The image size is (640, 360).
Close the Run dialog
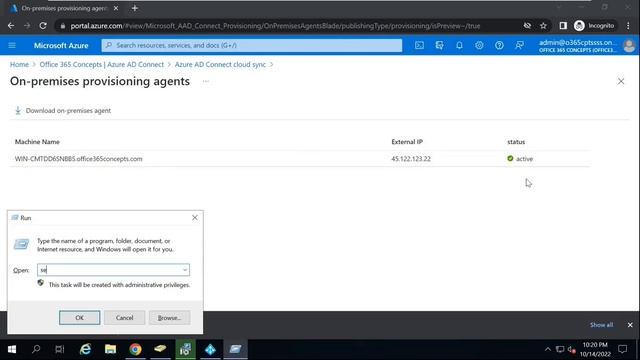point(195,218)
